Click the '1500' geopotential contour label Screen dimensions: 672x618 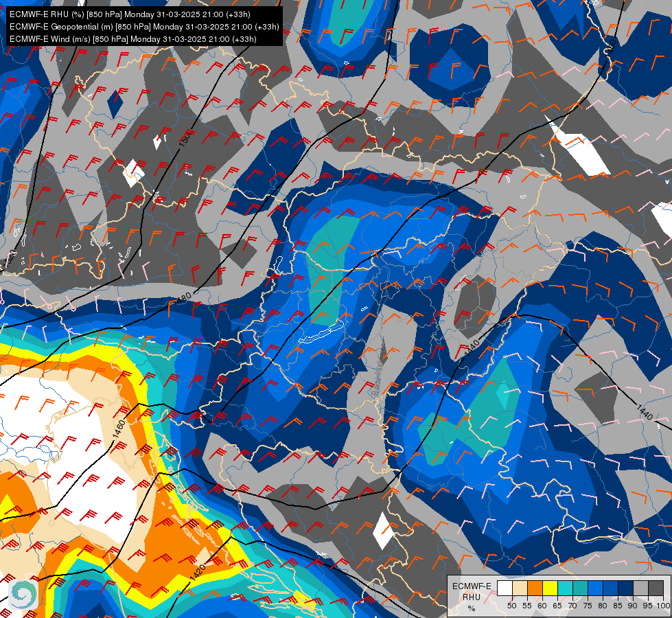[x=187, y=137]
